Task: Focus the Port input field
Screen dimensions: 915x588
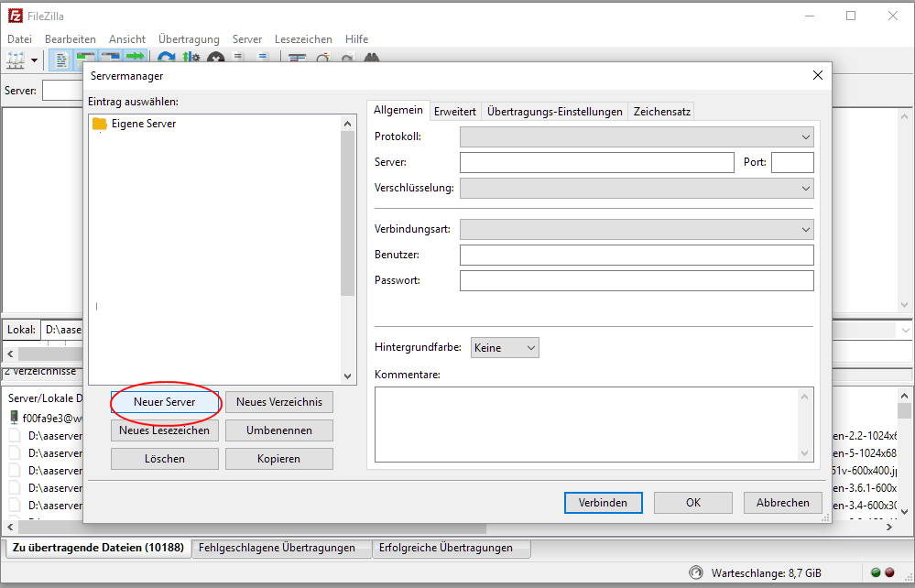Action: tap(792, 163)
